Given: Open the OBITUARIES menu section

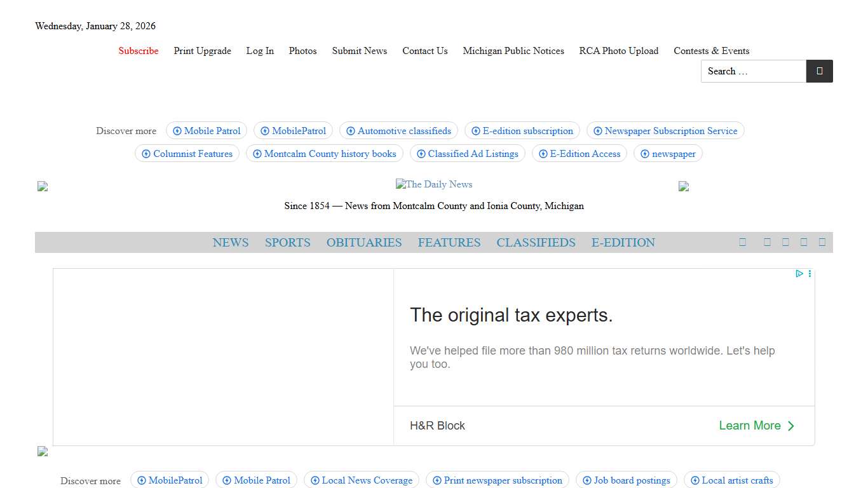Looking at the screenshot, I should coord(364,243).
